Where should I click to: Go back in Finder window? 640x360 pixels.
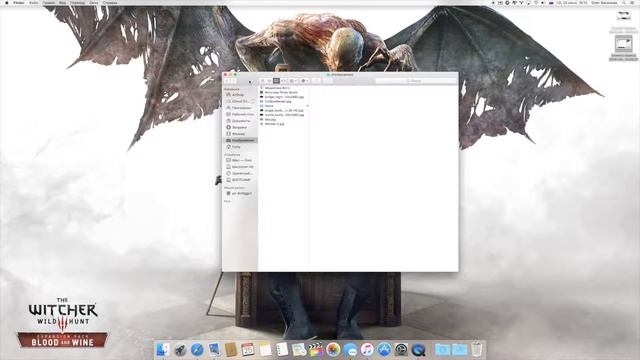[227, 81]
